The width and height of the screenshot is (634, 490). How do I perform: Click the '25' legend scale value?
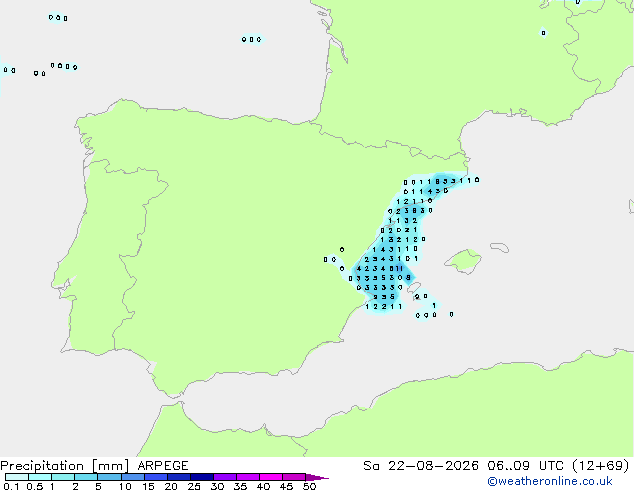[x=194, y=486]
